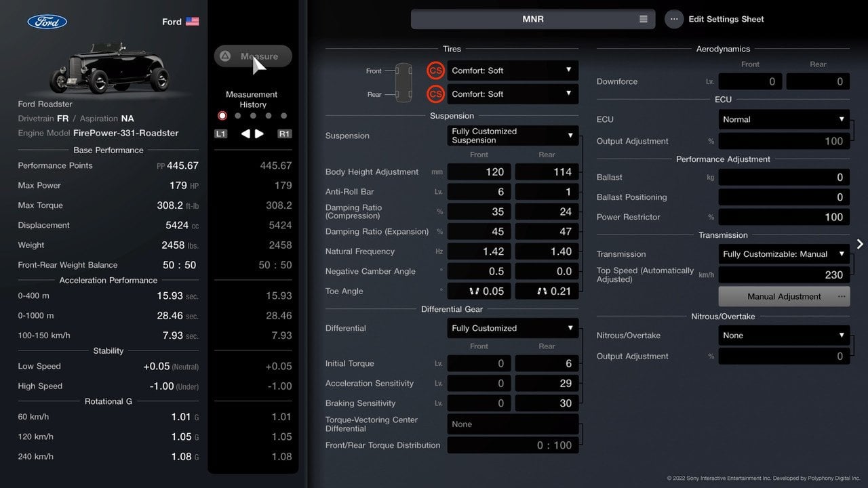Select the fifth measurement history dot
This screenshot has width=868, height=488.
[x=284, y=116]
